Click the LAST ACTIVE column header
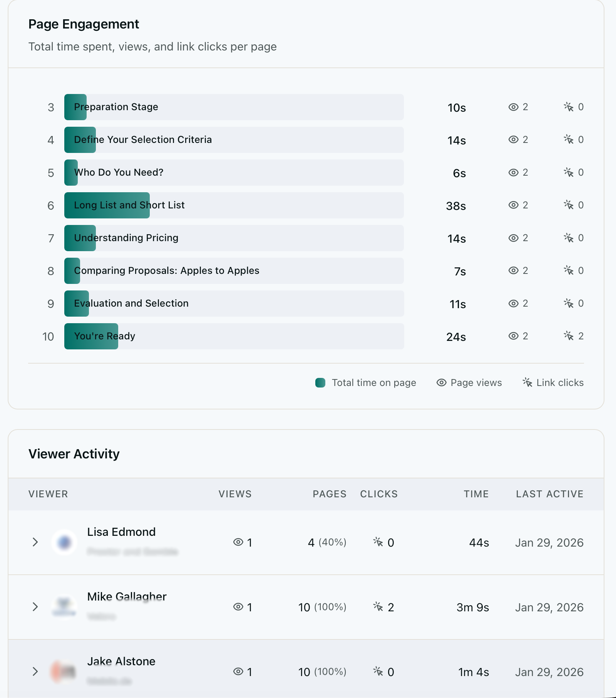Viewport: 616px width, 698px height. point(549,494)
